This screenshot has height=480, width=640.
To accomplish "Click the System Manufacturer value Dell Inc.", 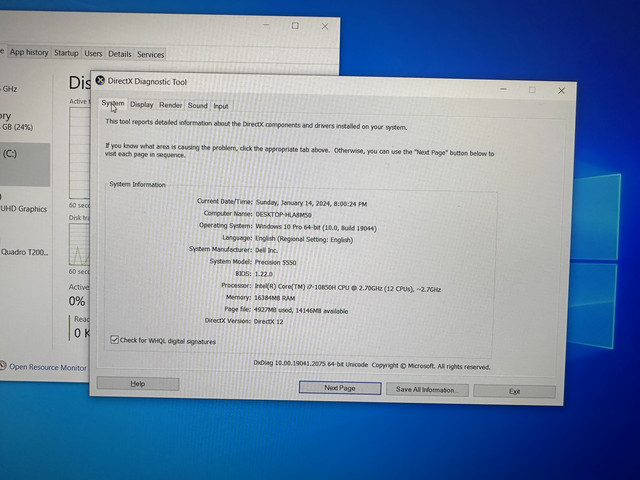I will coord(266,250).
